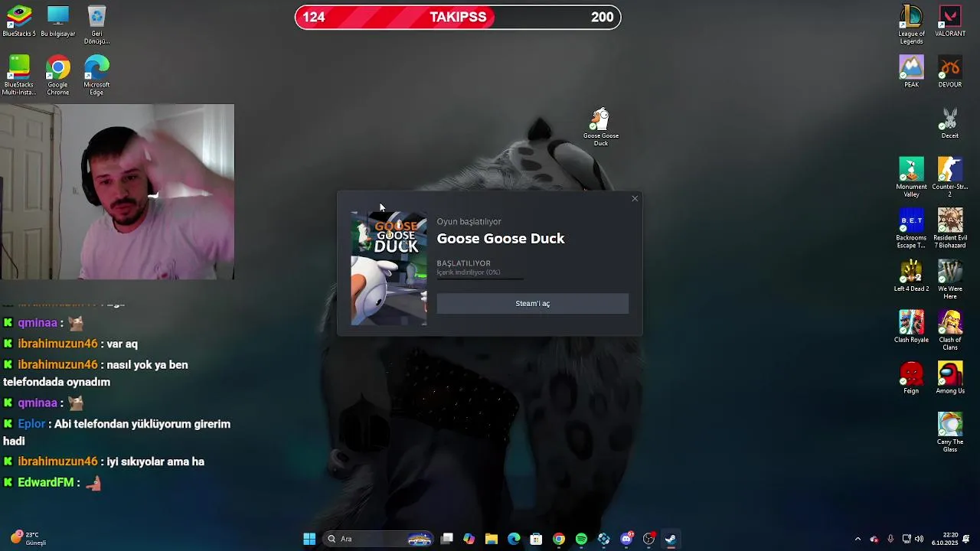Screen dimensions: 980x551
Task: Click the OneDrive error tray icon
Action: [x=874, y=539]
